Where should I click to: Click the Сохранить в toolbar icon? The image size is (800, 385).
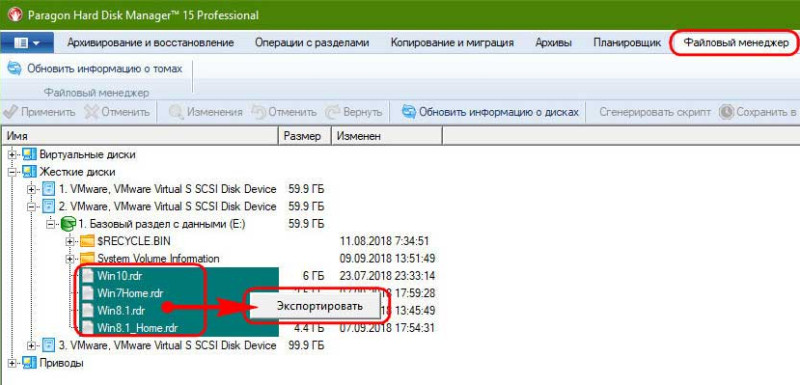coord(726,112)
